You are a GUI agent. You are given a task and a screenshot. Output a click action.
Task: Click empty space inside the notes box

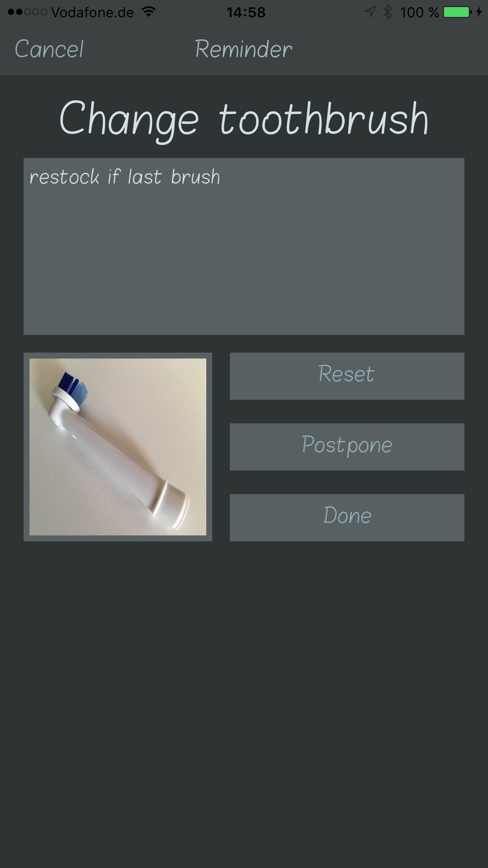(x=244, y=267)
